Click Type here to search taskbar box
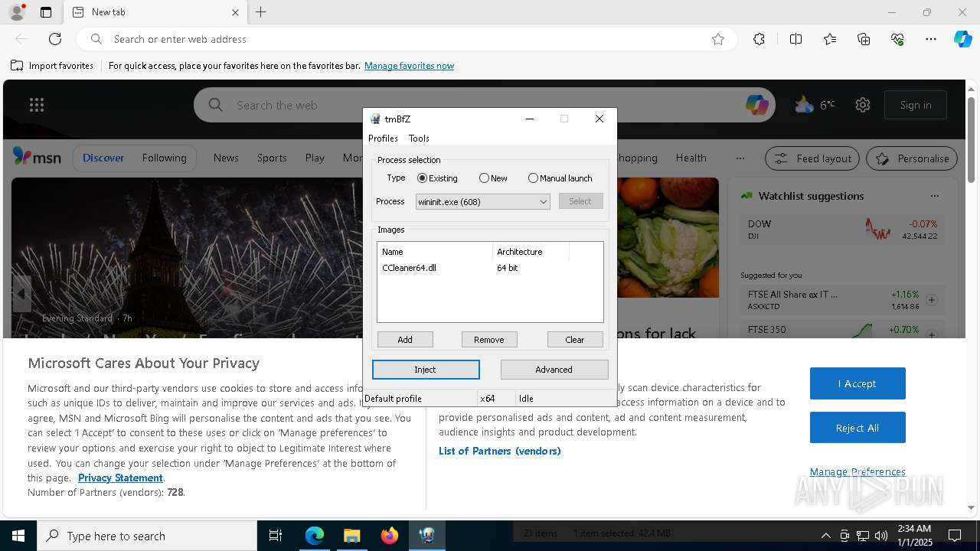 click(147, 536)
